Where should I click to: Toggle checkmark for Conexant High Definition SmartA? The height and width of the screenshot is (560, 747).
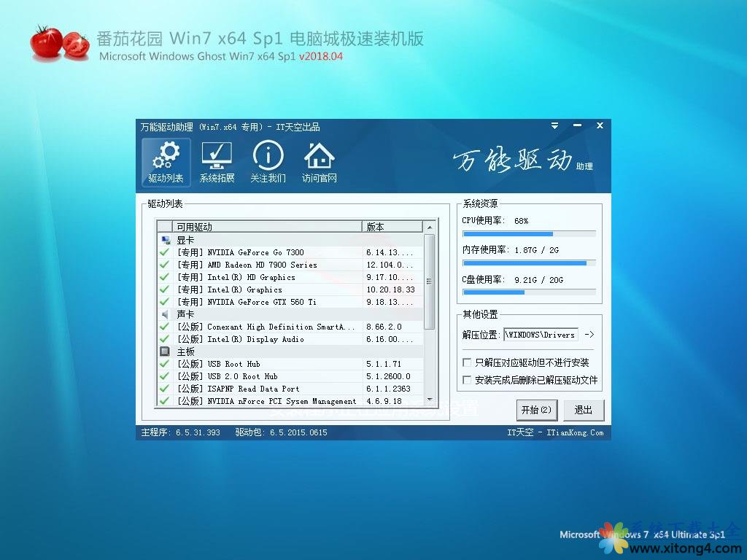pyautogui.click(x=164, y=327)
